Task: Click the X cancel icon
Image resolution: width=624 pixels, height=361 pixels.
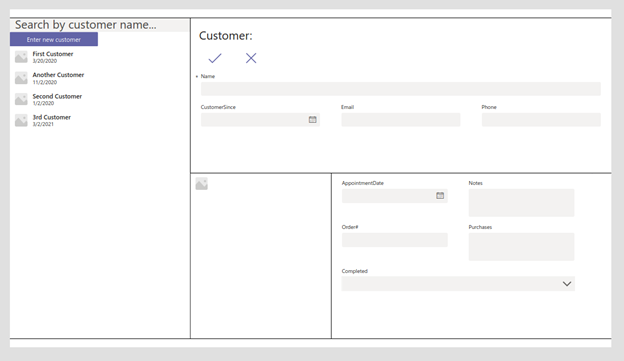Action: 251,58
